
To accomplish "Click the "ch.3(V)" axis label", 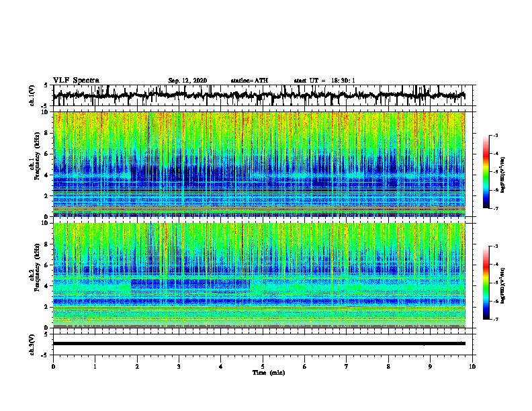I will 32,345.
